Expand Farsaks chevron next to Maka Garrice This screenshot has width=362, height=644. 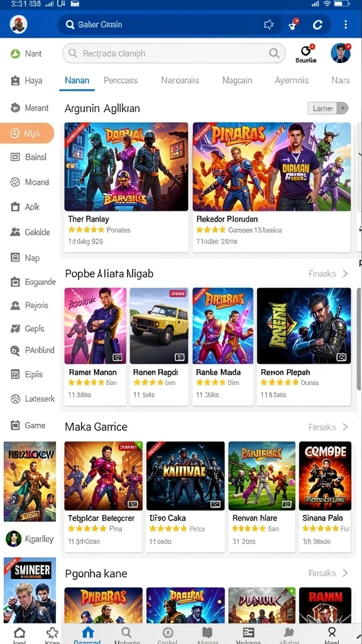pos(345,427)
